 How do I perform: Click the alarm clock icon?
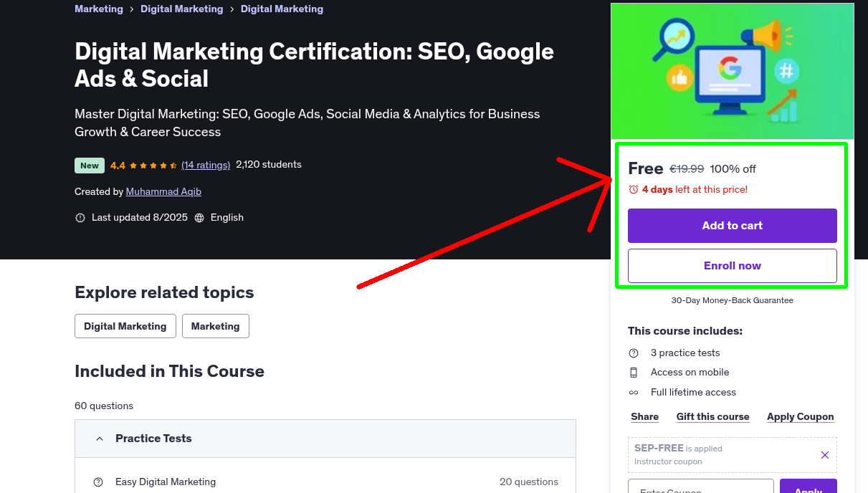point(633,190)
